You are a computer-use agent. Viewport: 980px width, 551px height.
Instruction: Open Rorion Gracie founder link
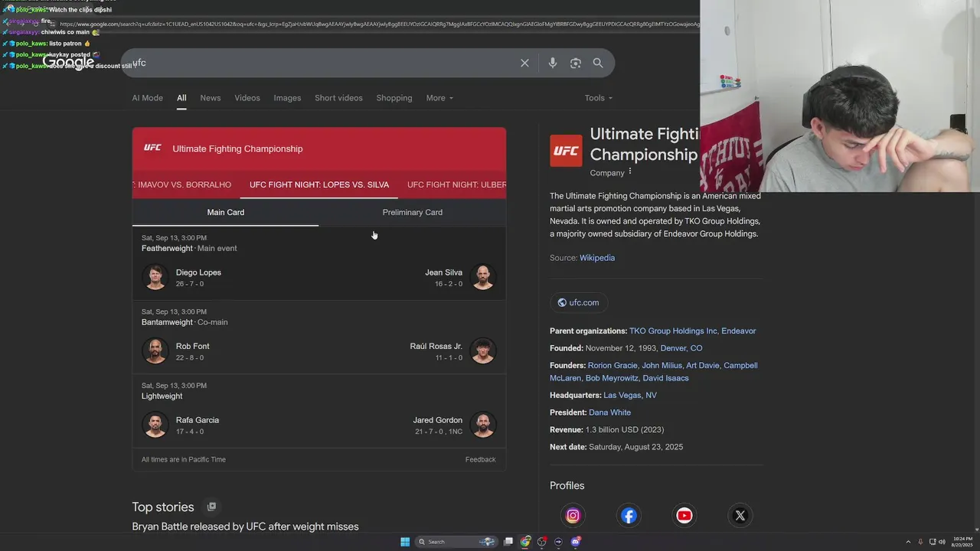612,365
